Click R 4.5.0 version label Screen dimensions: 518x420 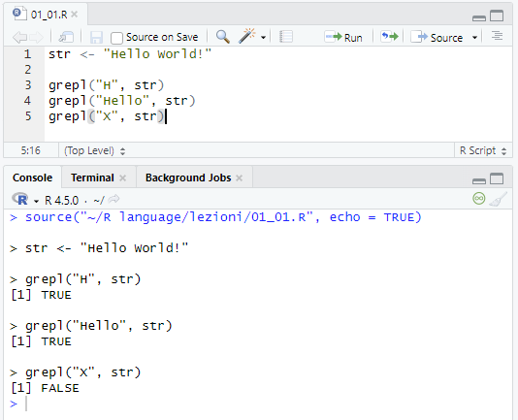(62, 200)
